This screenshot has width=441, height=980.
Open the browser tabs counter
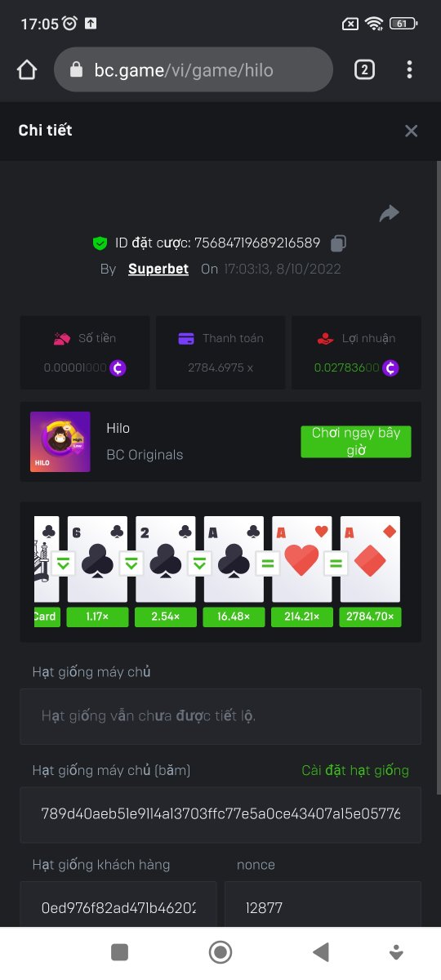[364, 70]
